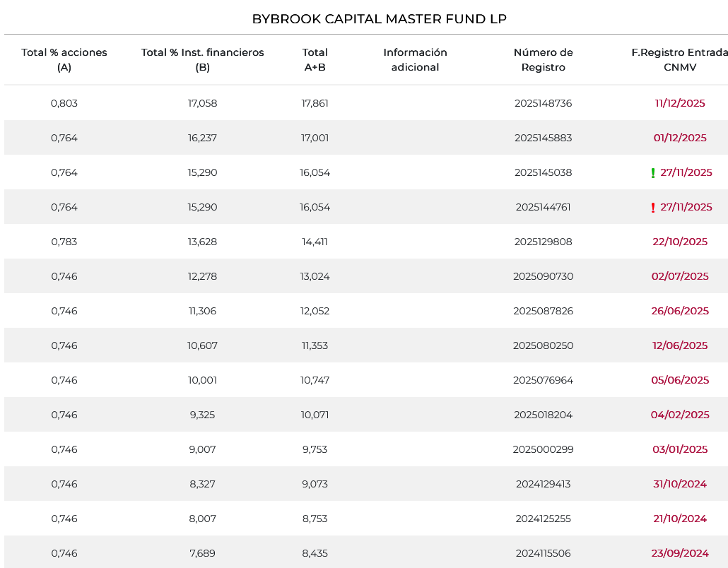Viewport: 728px width, 568px height.
Task: Open the 27/11/2025 link for registro 2025145038
Action: [686, 172]
